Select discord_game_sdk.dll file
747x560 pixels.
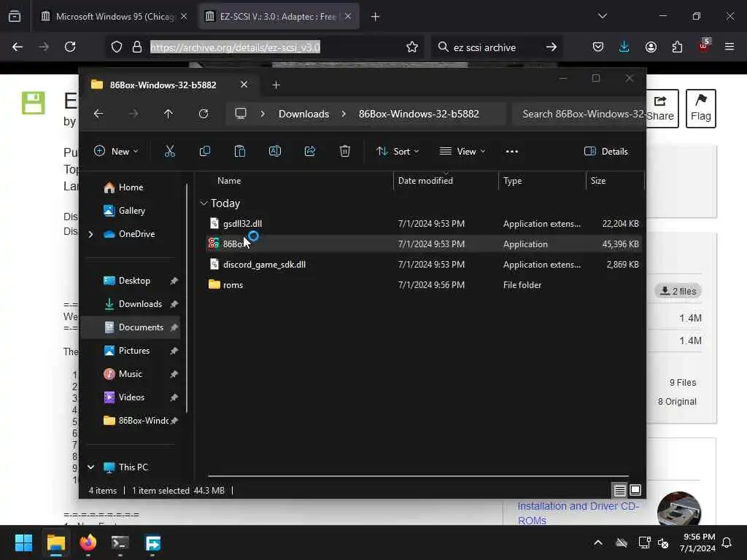264,264
